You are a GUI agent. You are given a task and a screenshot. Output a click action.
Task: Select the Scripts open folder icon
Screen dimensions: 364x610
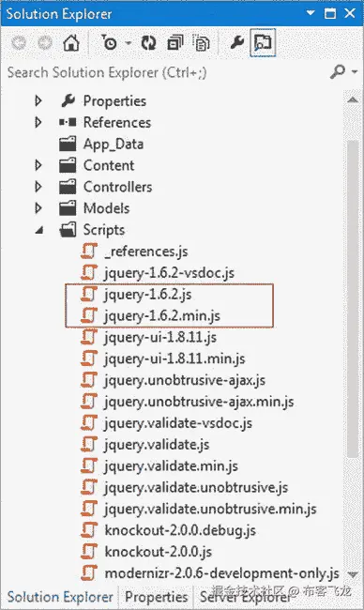(68, 230)
